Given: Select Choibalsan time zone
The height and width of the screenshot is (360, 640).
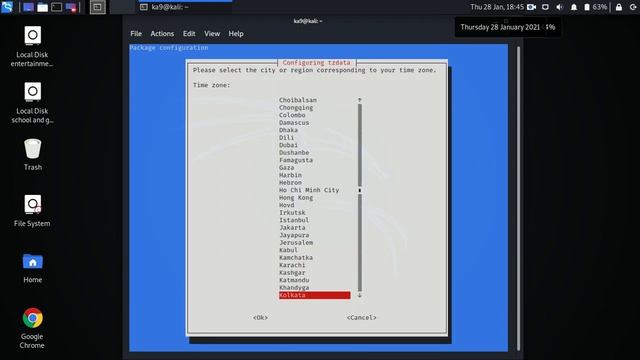Looking at the screenshot, I should (298, 100).
